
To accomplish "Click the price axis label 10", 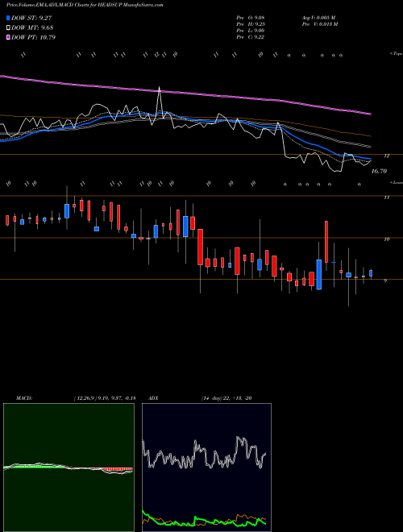I will pos(386,239).
